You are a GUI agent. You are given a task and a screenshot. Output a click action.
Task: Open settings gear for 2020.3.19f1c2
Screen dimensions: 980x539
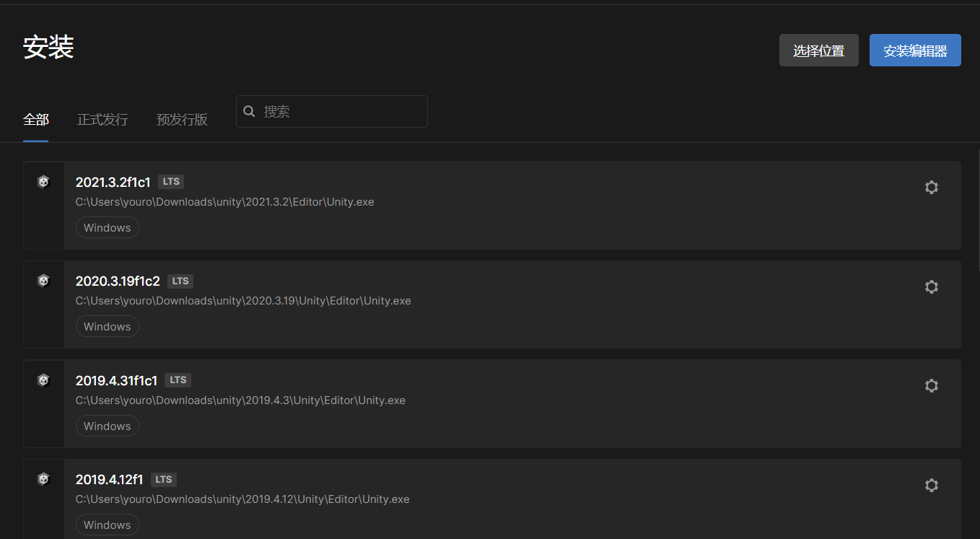pos(932,286)
